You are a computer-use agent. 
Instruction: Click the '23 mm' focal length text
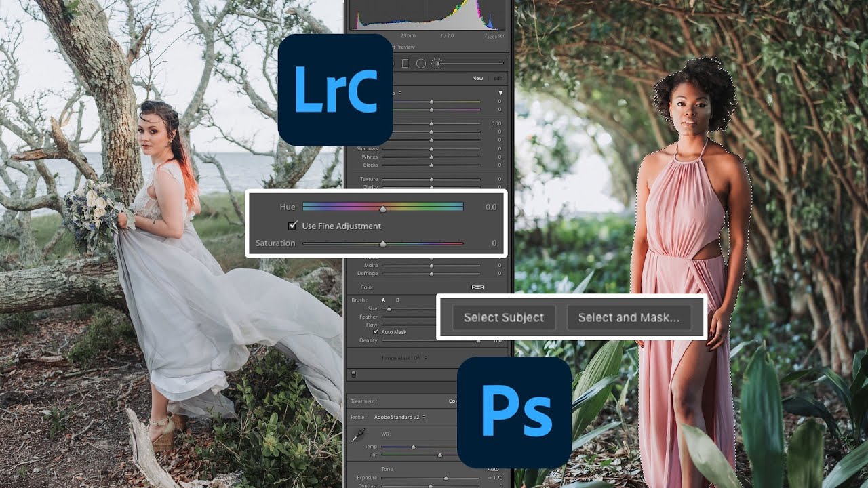point(408,35)
